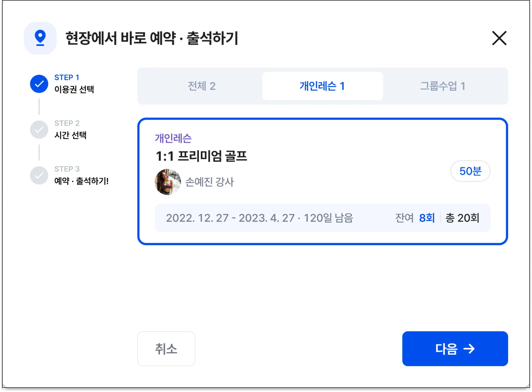Select the 1:1 프리미엄 골프 pass title
The height and width of the screenshot is (392, 532).
[201, 156]
